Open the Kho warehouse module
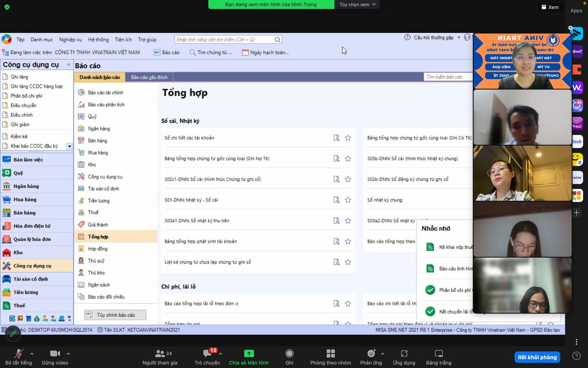 18,253
